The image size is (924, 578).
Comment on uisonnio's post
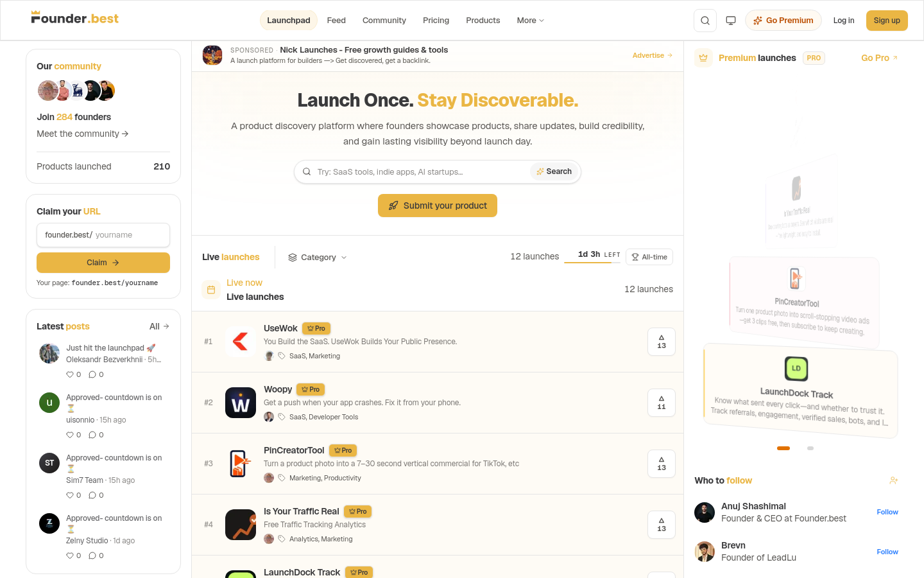point(96,435)
